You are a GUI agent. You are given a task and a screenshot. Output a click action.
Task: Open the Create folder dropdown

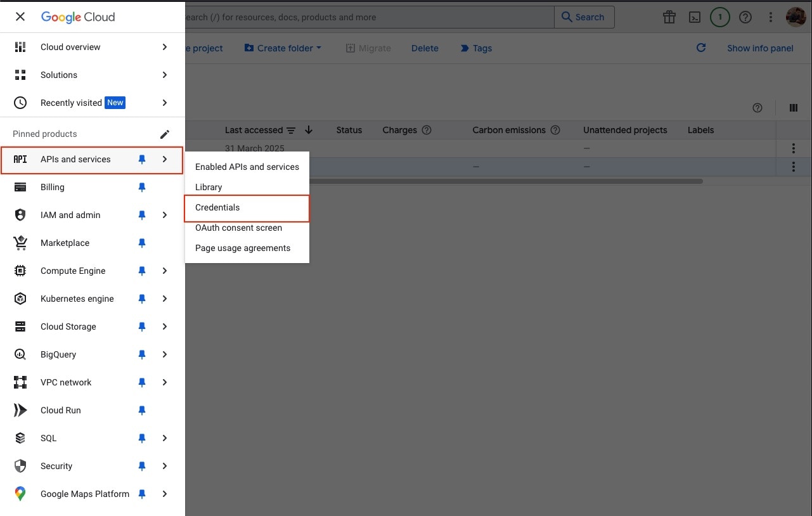[x=283, y=48]
